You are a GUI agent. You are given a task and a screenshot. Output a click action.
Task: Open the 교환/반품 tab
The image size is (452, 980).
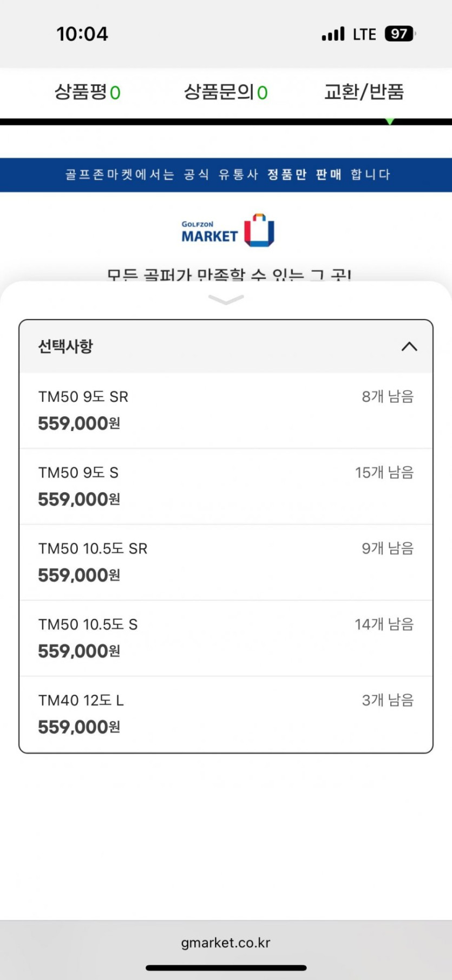364,92
